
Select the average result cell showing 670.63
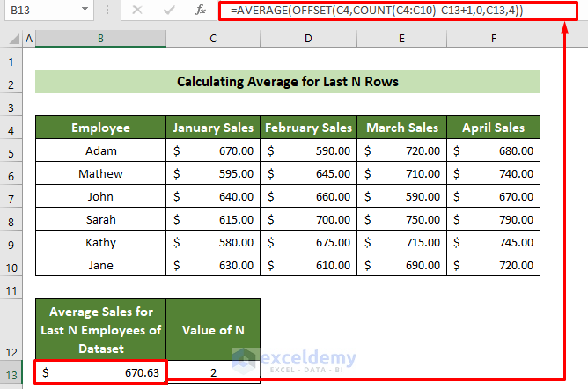click(x=100, y=372)
